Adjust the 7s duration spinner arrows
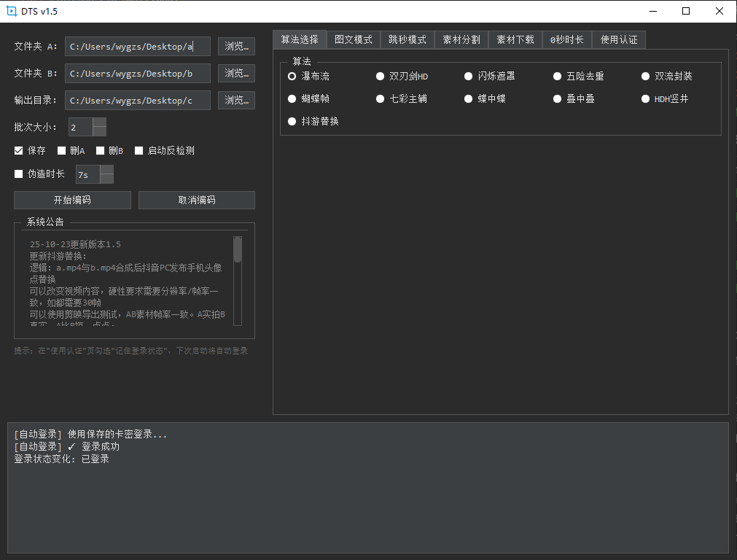 [106, 174]
